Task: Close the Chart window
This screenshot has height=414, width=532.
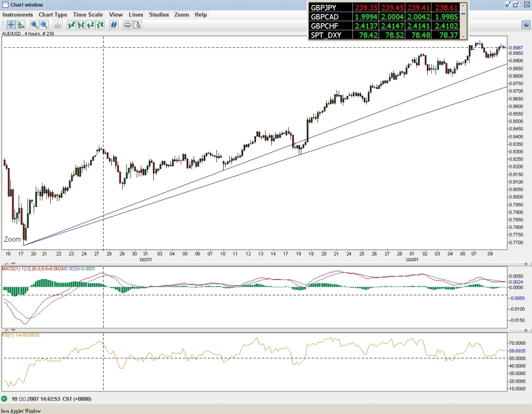Action: coord(526,5)
